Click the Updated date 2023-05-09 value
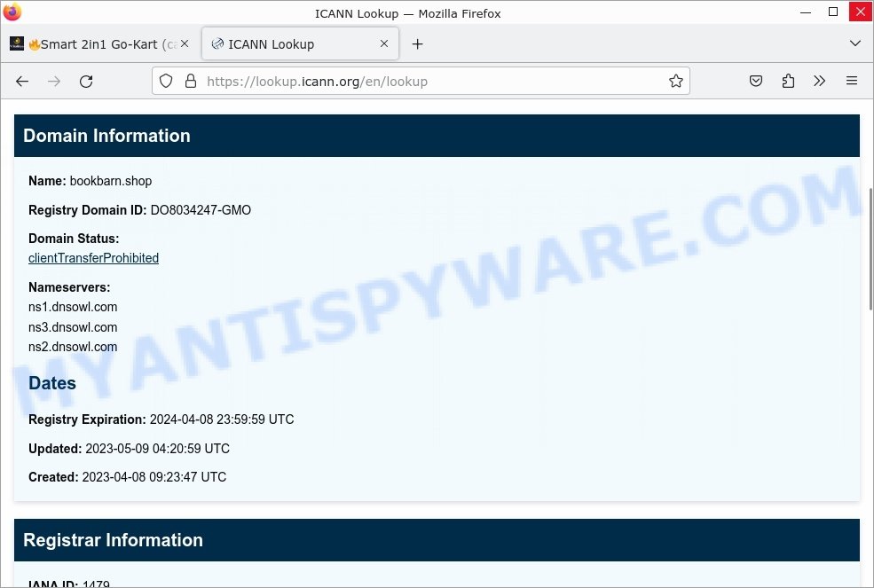This screenshot has height=588, width=874. pyautogui.click(x=157, y=449)
